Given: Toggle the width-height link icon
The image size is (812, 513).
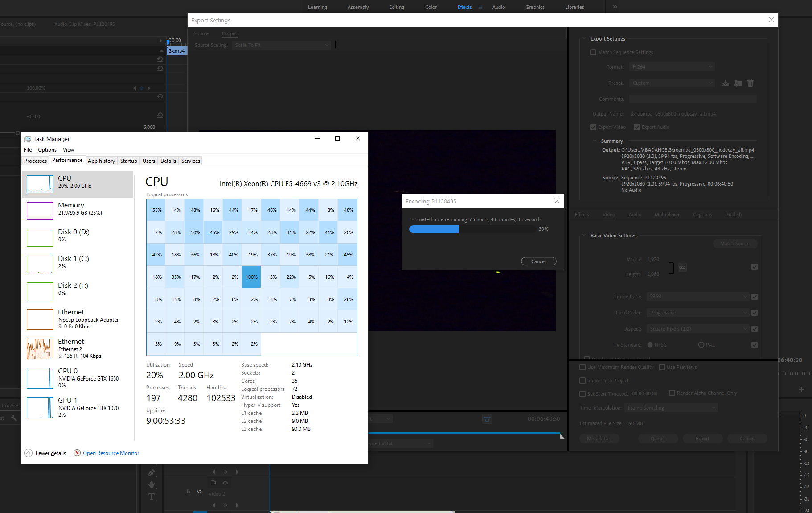Looking at the screenshot, I should pos(682,267).
